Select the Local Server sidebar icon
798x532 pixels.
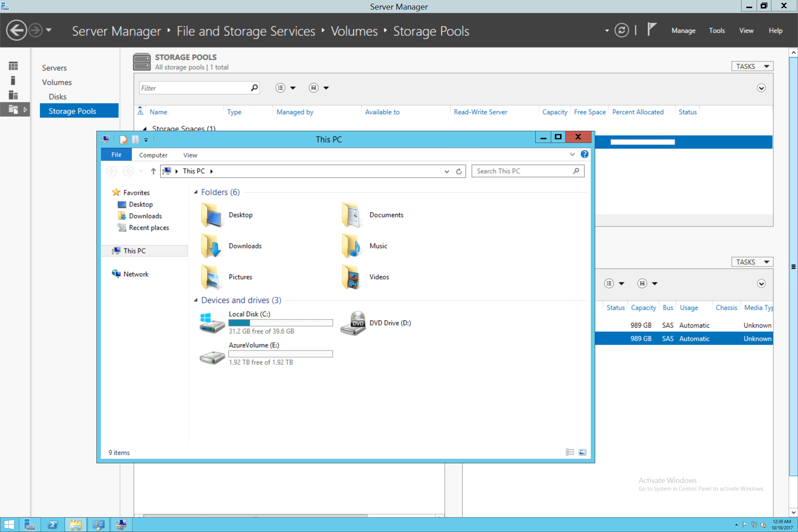pos(13,80)
